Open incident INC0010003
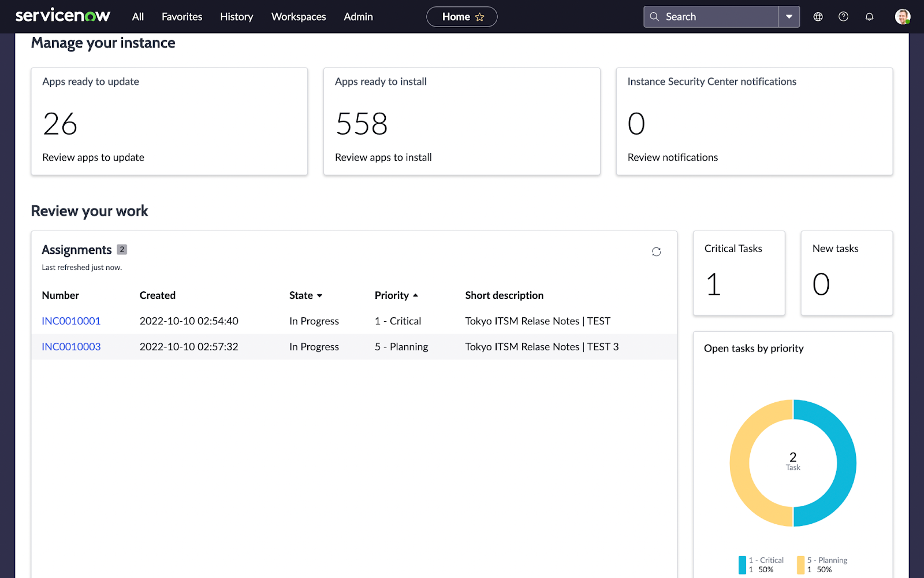The height and width of the screenshot is (578, 924). pyautogui.click(x=71, y=347)
